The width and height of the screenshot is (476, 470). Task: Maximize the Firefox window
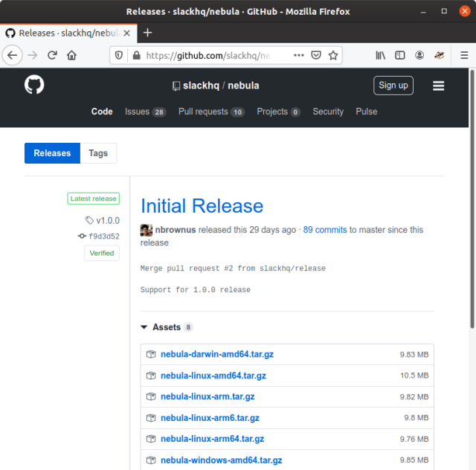pyautogui.click(x=444, y=11)
